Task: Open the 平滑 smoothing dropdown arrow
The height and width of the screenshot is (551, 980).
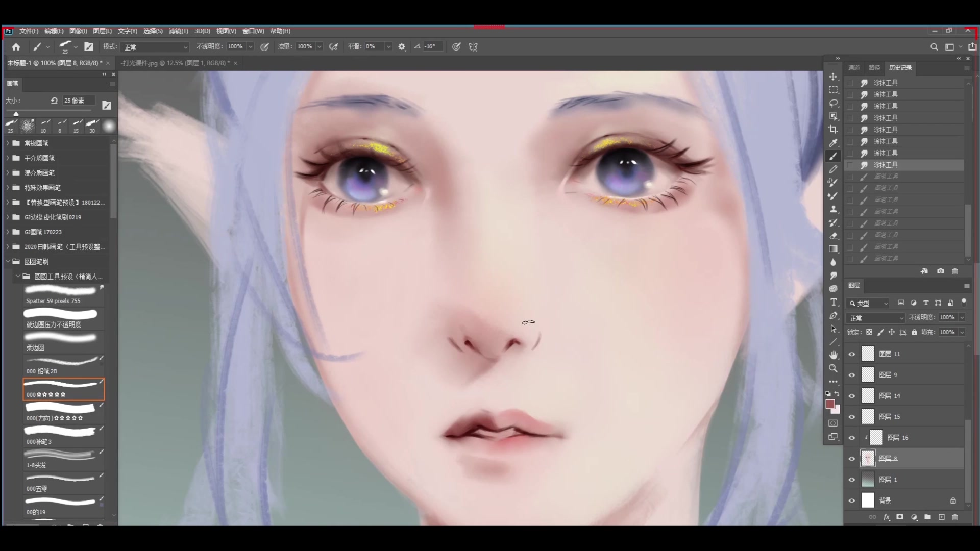Action: [x=388, y=47]
